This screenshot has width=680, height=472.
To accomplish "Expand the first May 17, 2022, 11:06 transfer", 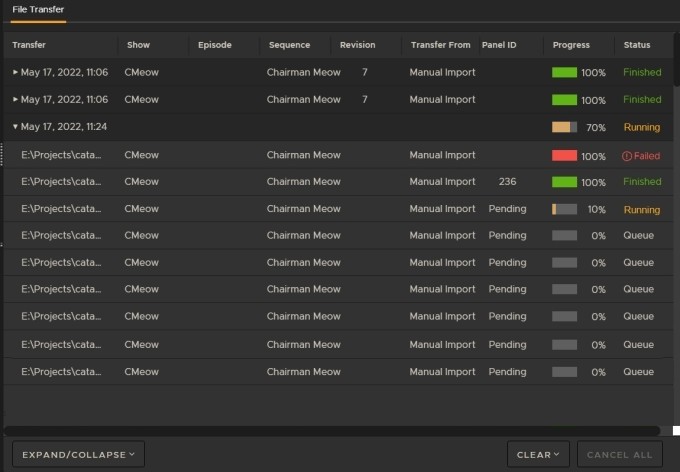I will coord(15,73).
